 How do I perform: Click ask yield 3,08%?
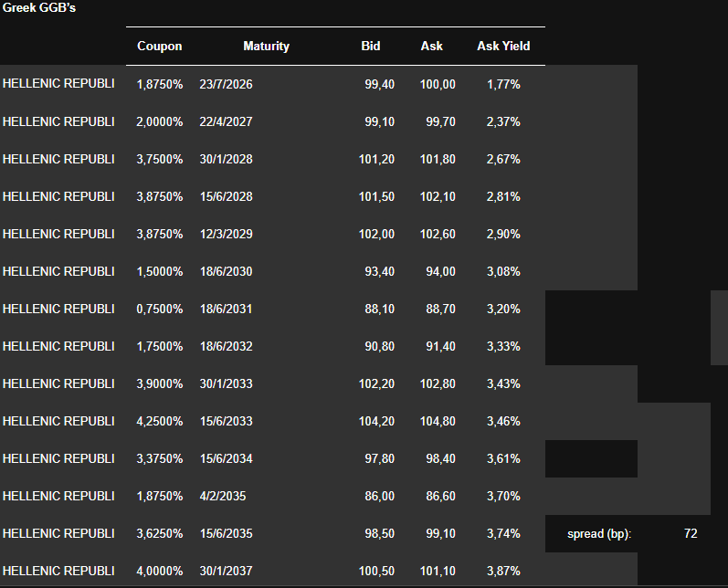tap(503, 271)
